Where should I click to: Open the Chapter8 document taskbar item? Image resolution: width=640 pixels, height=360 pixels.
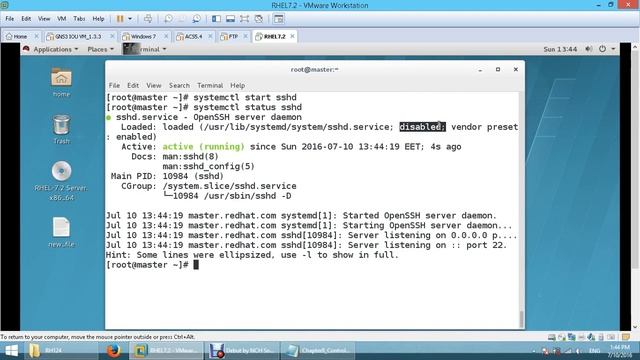(x=318, y=351)
